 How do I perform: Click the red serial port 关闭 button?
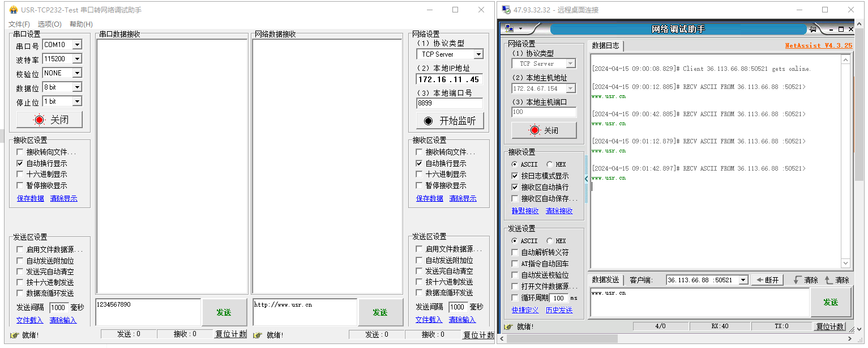(49, 120)
